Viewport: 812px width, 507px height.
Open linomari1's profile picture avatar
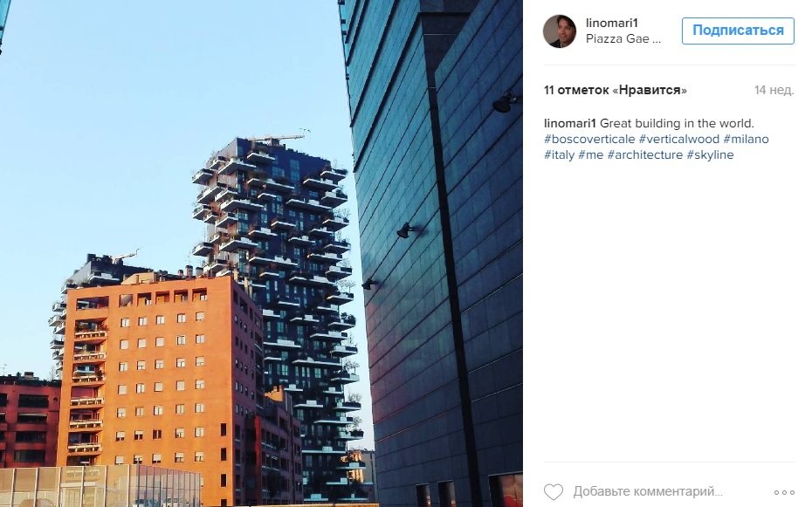click(560, 31)
